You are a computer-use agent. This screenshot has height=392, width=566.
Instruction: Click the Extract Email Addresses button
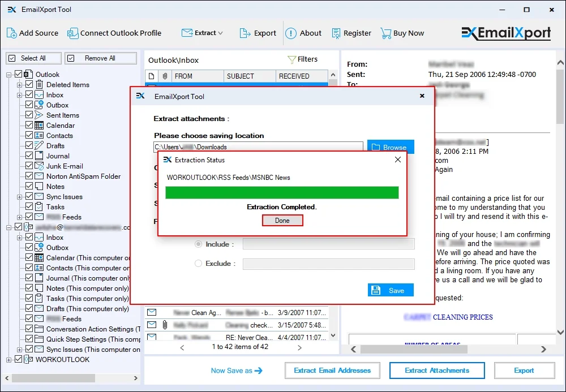(332, 371)
